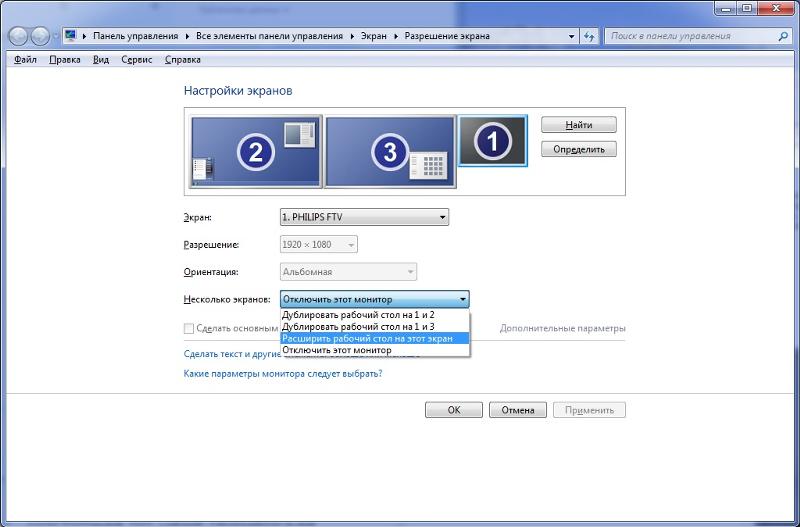
Task: Open the 'Файл' menu
Action: coord(25,60)
